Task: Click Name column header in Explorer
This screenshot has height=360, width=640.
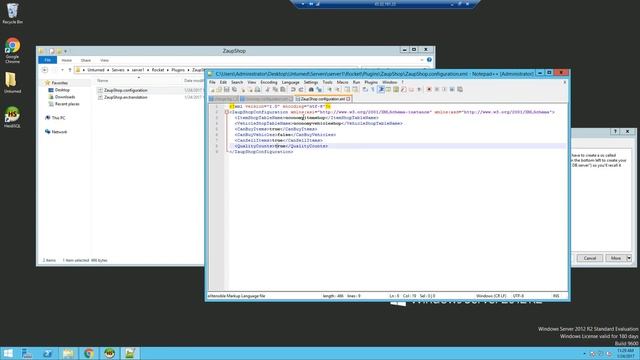Action: coord(103,80)
